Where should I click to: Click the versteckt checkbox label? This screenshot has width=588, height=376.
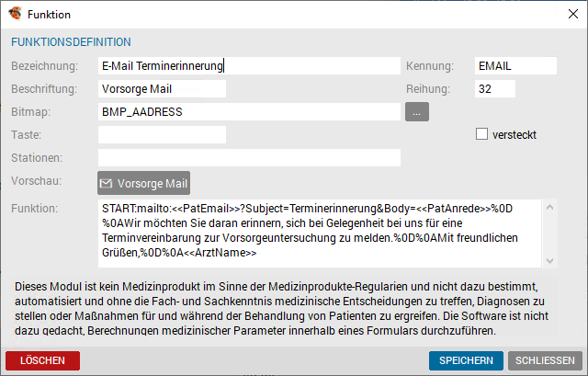click(x=514, y=135)
